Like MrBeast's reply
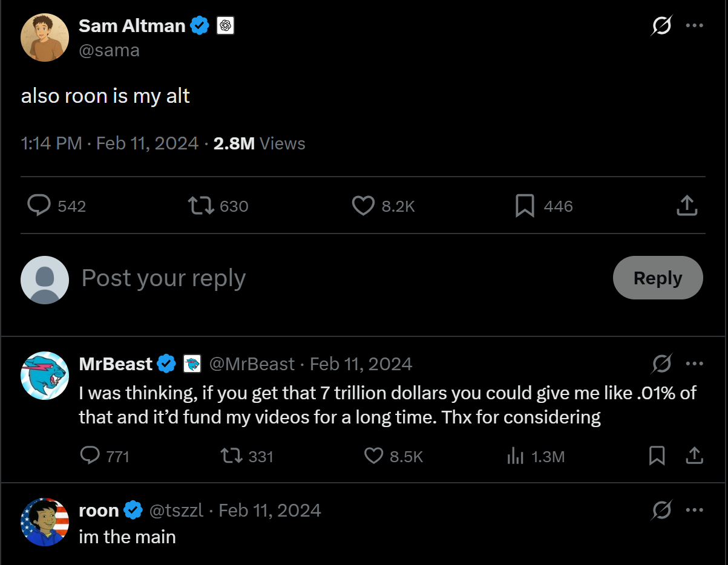 [x=373, y=456]
